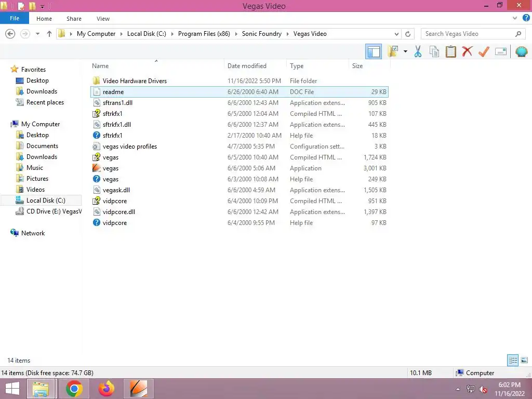Open Network in navigation pane

33,233
